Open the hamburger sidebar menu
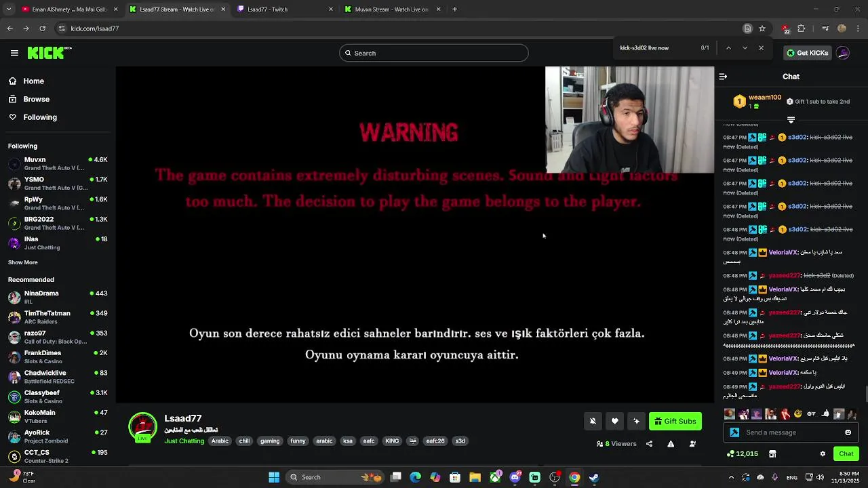Viewport: 868px width, 488px height. point(14,53)
